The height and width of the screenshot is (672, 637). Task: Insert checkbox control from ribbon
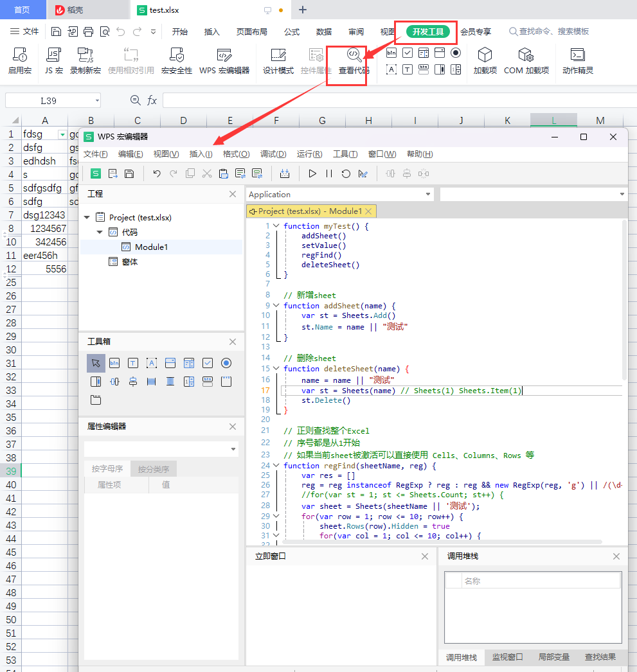408,53
